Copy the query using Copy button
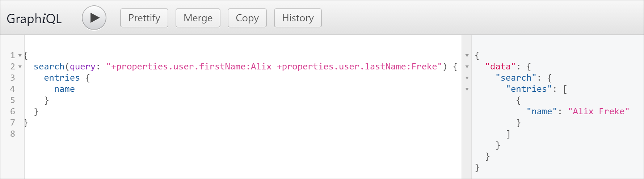This screenshot has height=179, width=644. 247,18
